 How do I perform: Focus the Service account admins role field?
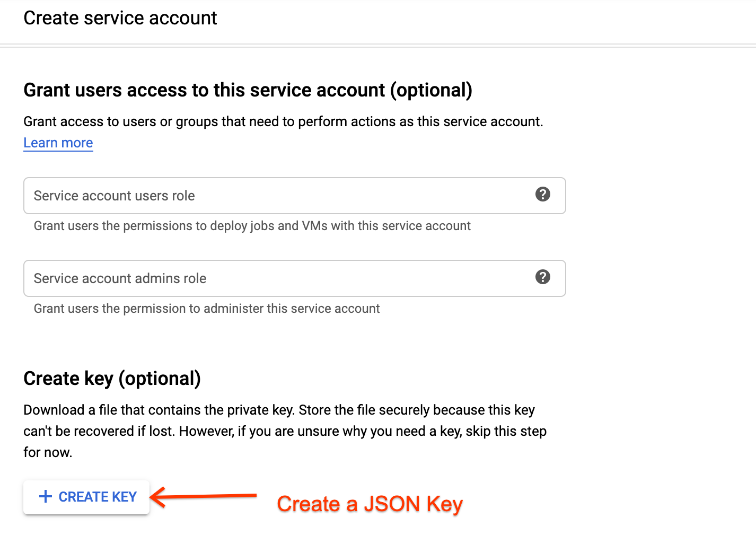tap(276, 278)
